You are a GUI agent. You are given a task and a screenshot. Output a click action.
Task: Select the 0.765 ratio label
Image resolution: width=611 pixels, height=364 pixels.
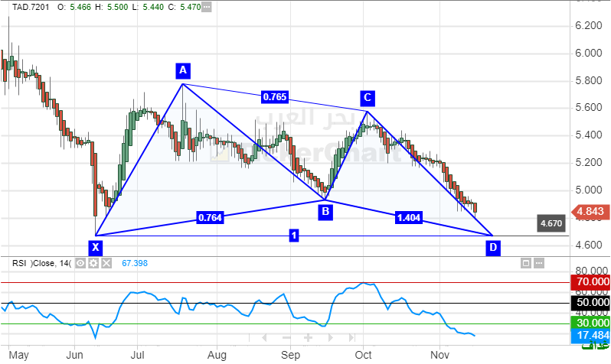275,97
